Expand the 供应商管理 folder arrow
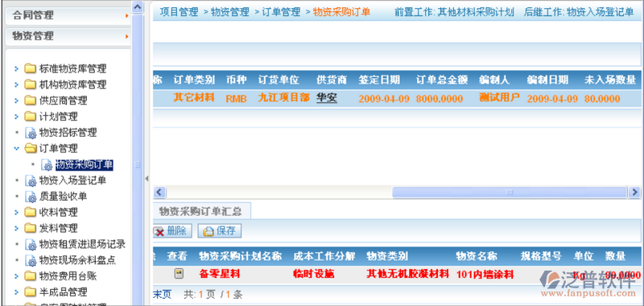This screenshot has height=306, width=644. point(16,101)
